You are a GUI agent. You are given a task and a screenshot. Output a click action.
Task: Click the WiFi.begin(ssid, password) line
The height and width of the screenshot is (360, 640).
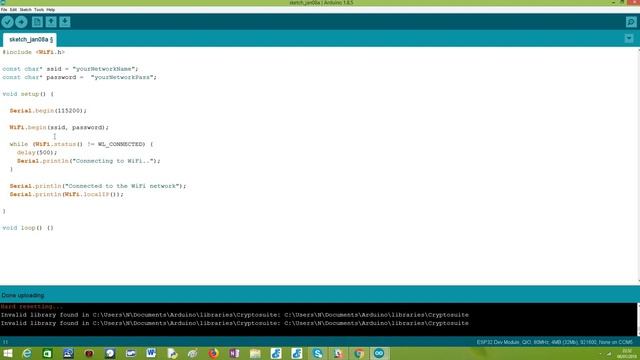point(59,127)
